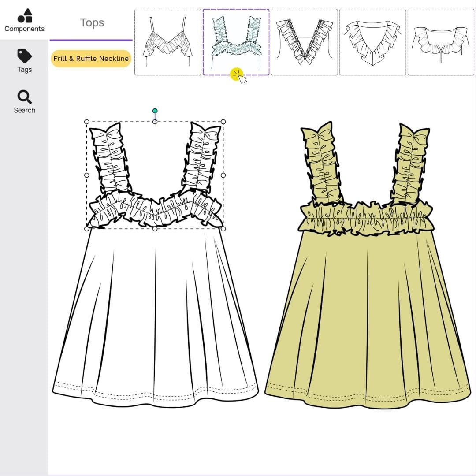Click the top-right selection resize handle

pyautogui.click(x=223, y=122)
